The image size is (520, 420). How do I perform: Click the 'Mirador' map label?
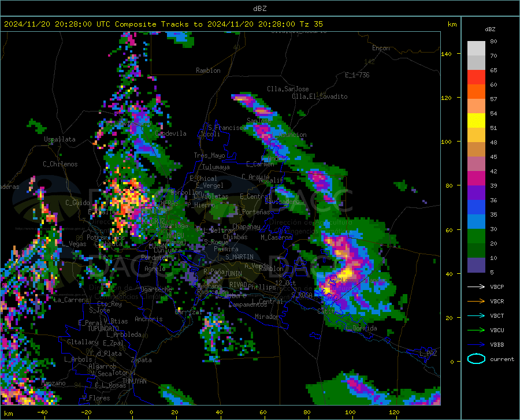click(266, 317)
